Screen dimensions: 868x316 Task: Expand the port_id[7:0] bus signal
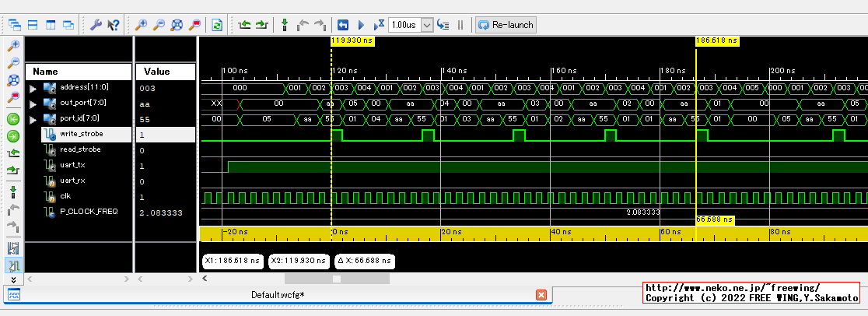[33, 118]
